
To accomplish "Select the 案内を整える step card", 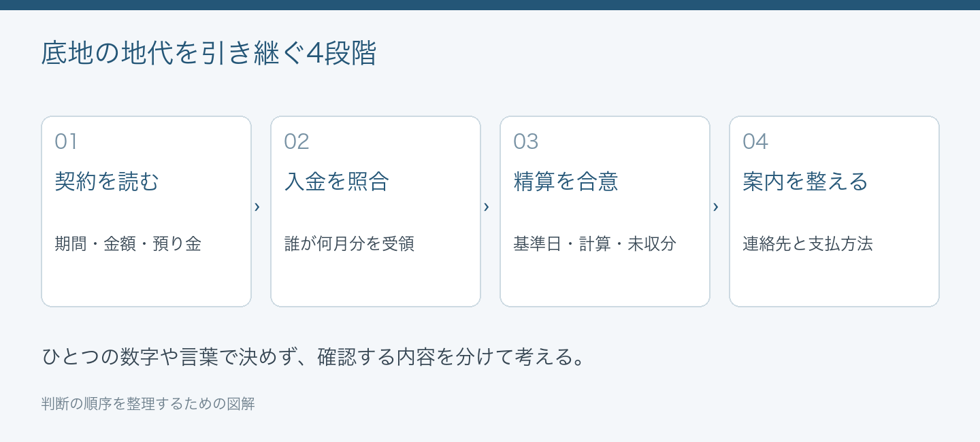I will pos(834,211).
